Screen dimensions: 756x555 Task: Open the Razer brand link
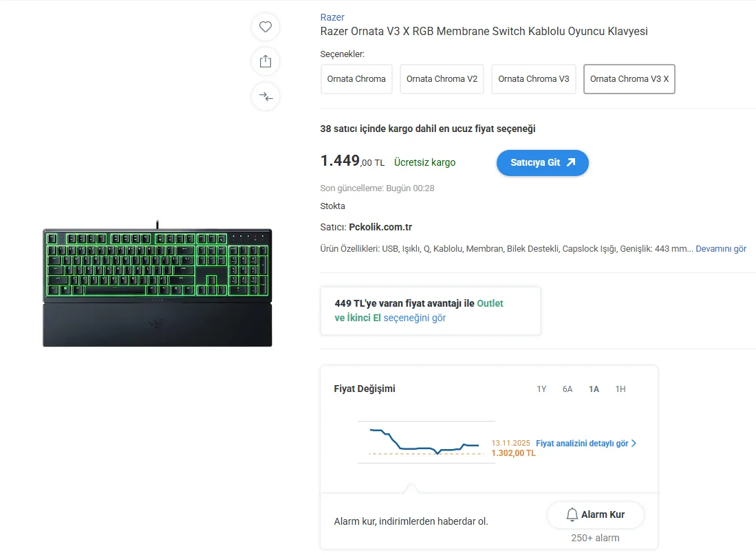(x=332, y=17)
